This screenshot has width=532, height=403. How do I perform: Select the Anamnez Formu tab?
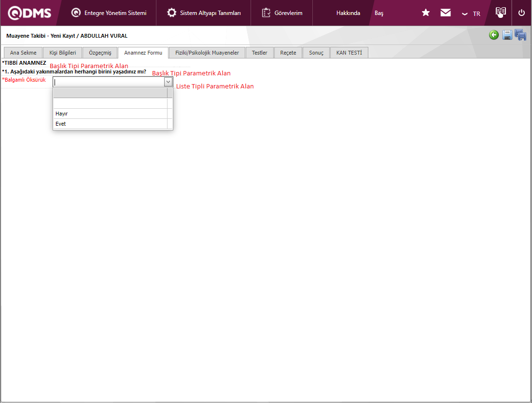(143, 53)
